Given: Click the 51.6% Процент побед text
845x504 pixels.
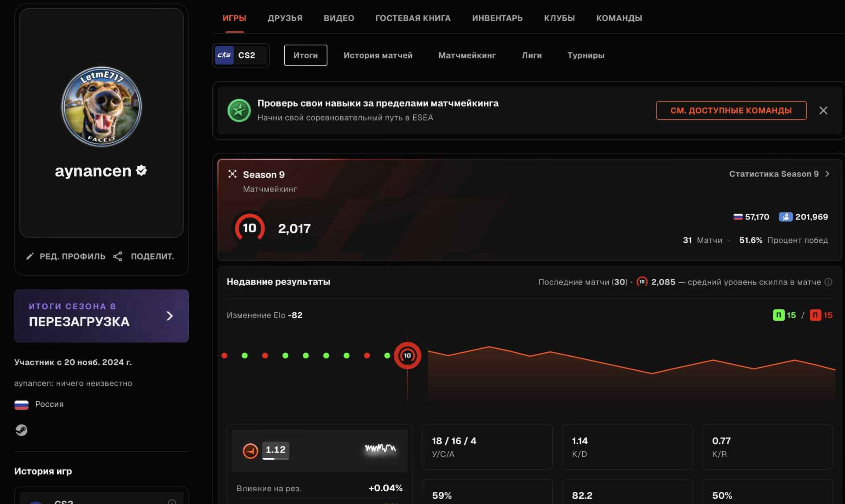Looking at the screenshot, I should (783, 240).
